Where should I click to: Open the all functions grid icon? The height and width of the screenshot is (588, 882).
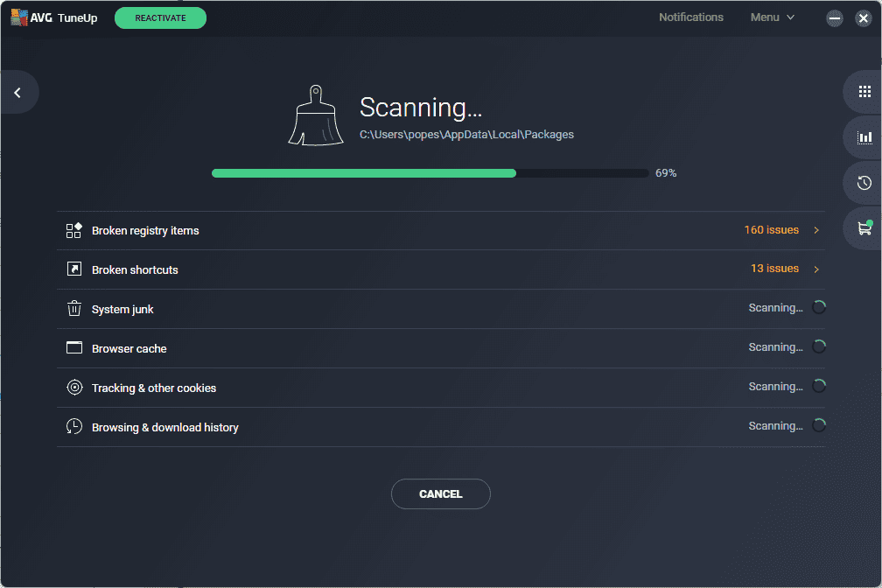click(x=864, y=92)
